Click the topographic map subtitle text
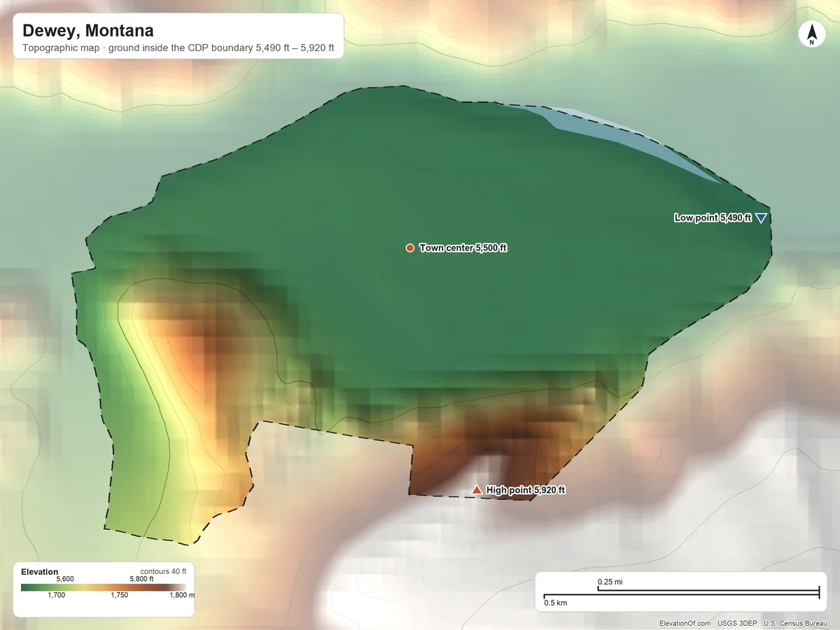Viewport: 840px width, 630px height. [178, 49]
